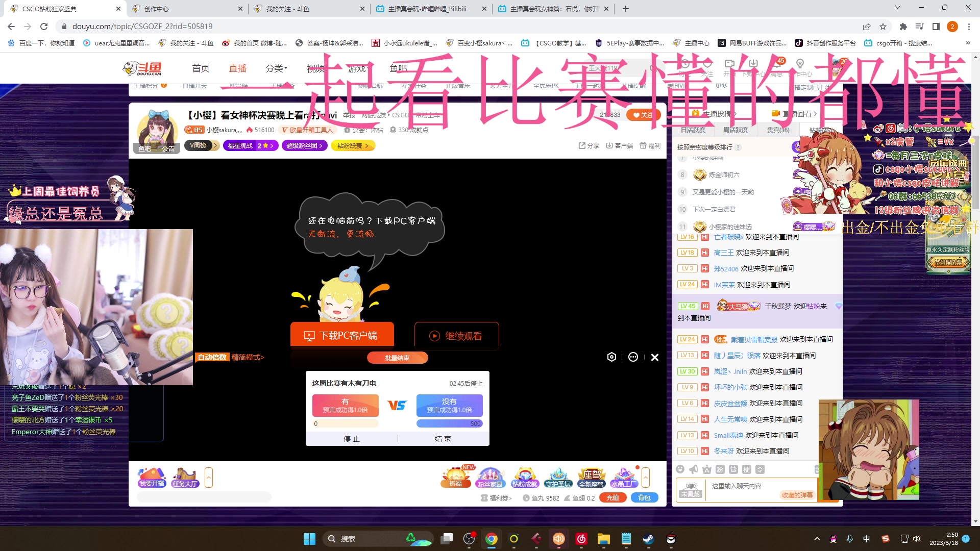Switch to 精简模式
The image size is (980, 551).
[x=248, y=357]
